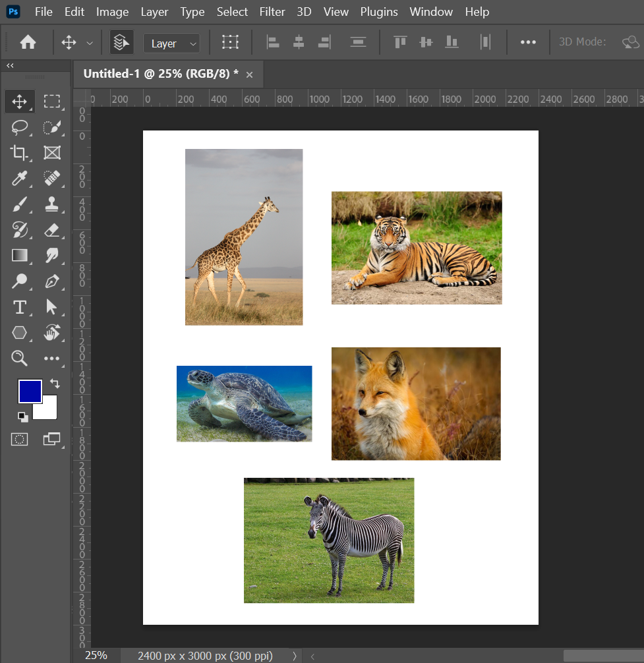Select the Eraser tool

51,230
